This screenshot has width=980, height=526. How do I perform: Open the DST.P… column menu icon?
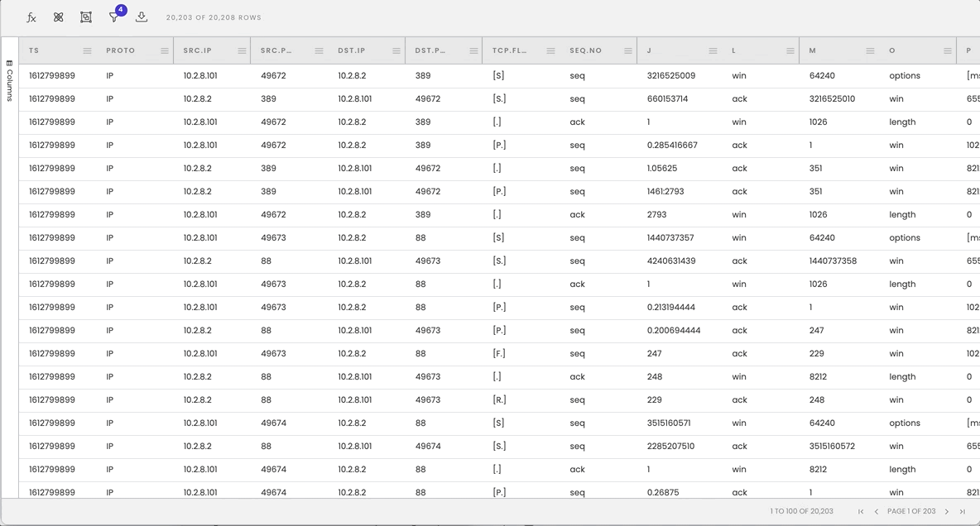pyautogui.click(x=473, y=50)
